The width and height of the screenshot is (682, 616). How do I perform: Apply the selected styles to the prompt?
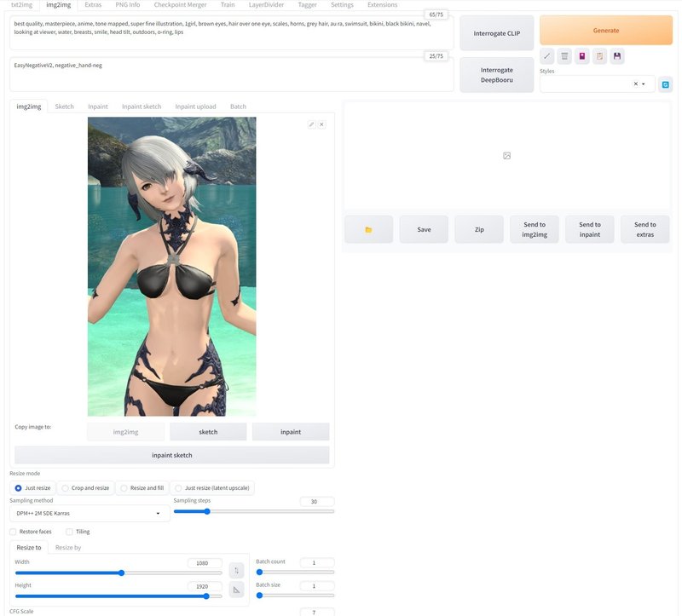pos(599,56)
